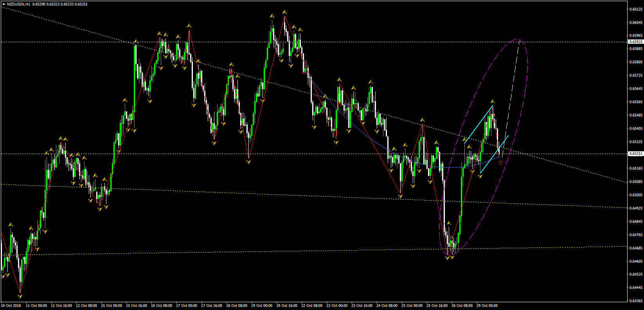Click the yellow fractal arrow below the lowest candle
Screen dimensions: 644x310
point(20,296)
